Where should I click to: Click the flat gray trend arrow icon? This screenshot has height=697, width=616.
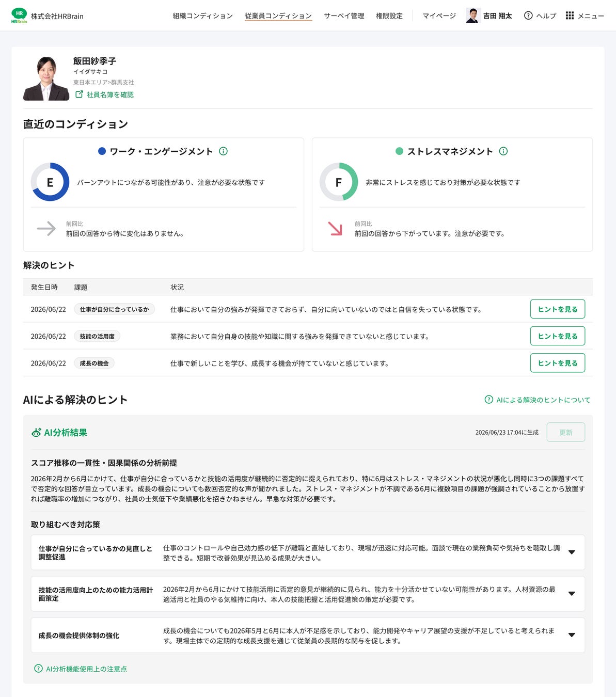pyautogui.click(x=46, y=228)
